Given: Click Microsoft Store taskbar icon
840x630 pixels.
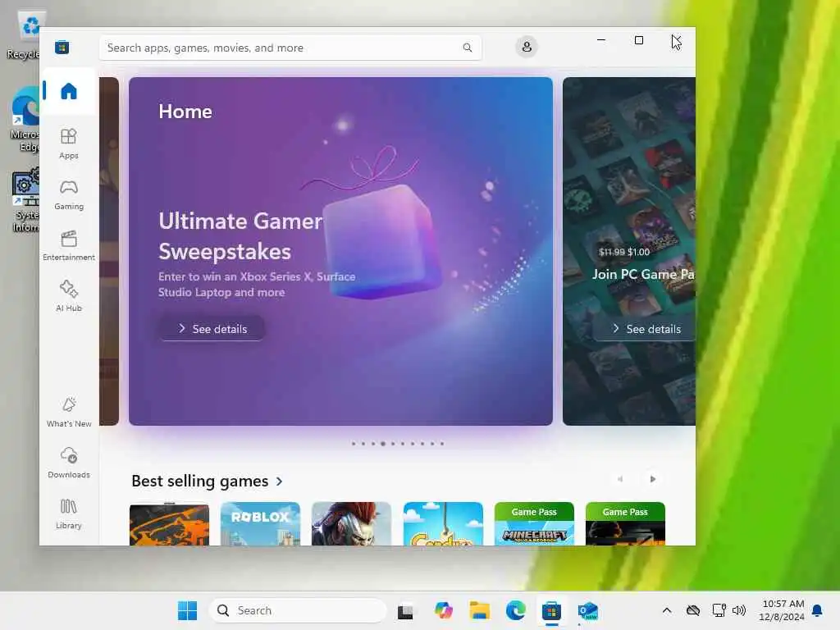Looking at the screenshot, I should click(551, 610).
